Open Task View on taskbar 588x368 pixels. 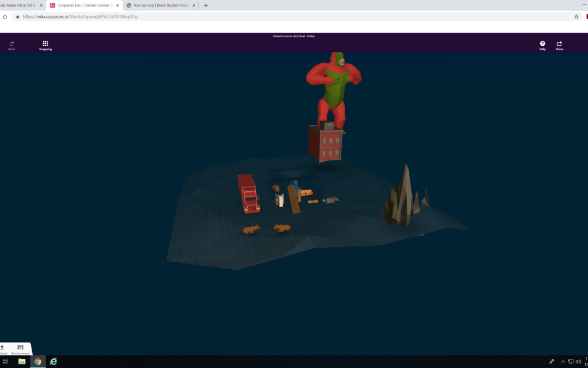click(5, 361)
